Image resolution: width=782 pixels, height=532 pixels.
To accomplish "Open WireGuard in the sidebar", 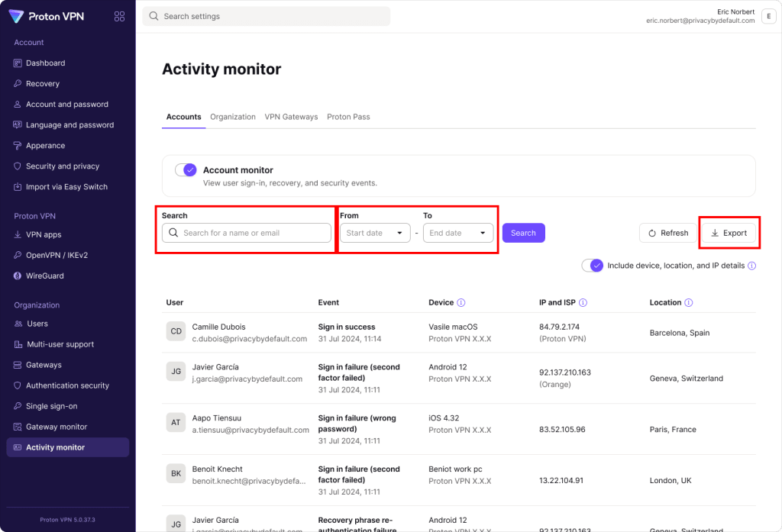I will pos(68,276).
